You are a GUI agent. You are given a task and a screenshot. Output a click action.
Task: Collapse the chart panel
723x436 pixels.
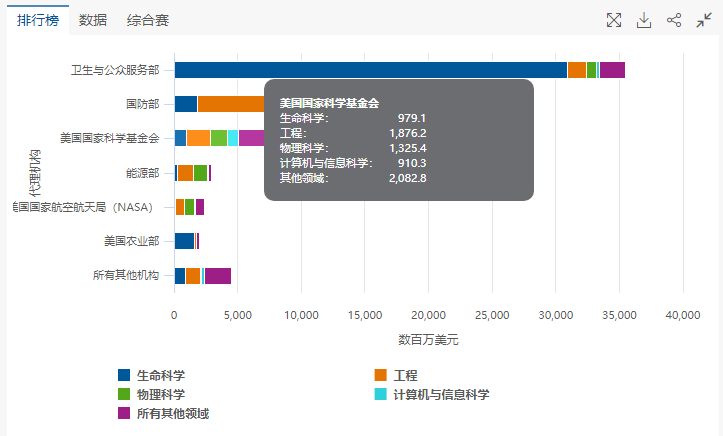point(704,20)
